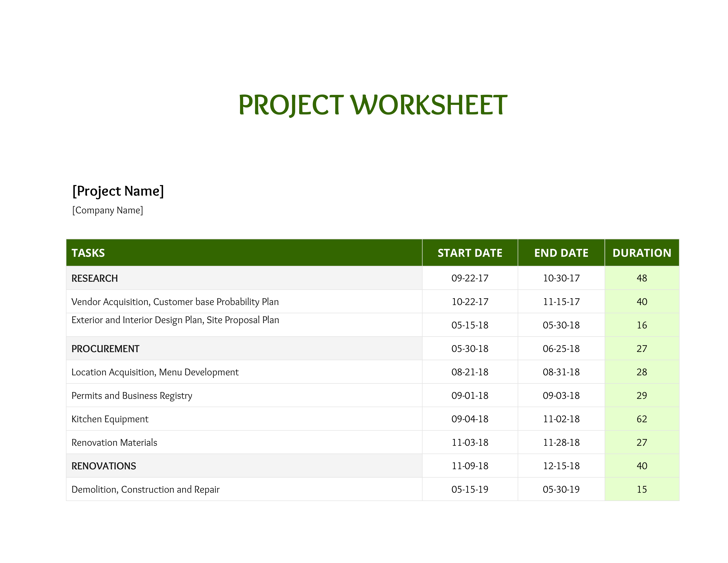728x563 pixels.
Task: Select the duration value 15
Action: pyautogui.click(x=642, y=489)
